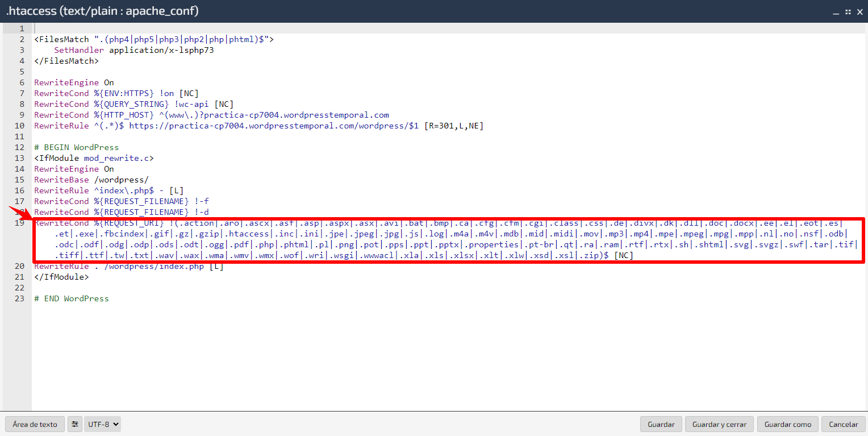
Task: Click the REQUEST_FILENAME !-d line
Action: coord(122,212)
